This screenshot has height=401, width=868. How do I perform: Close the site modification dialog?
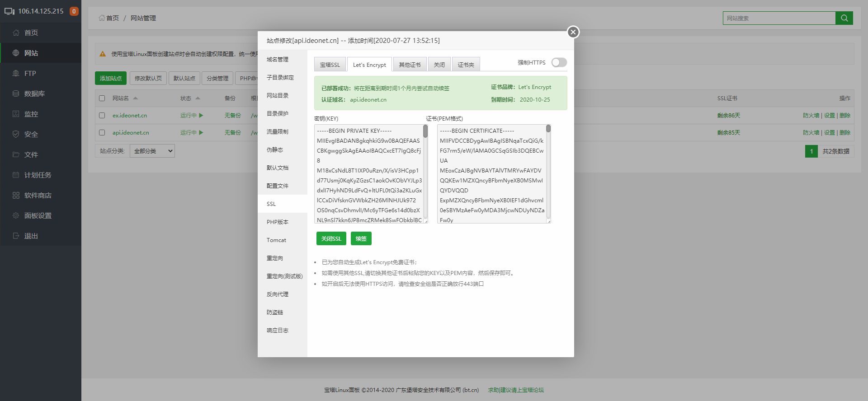pos(573,32)
